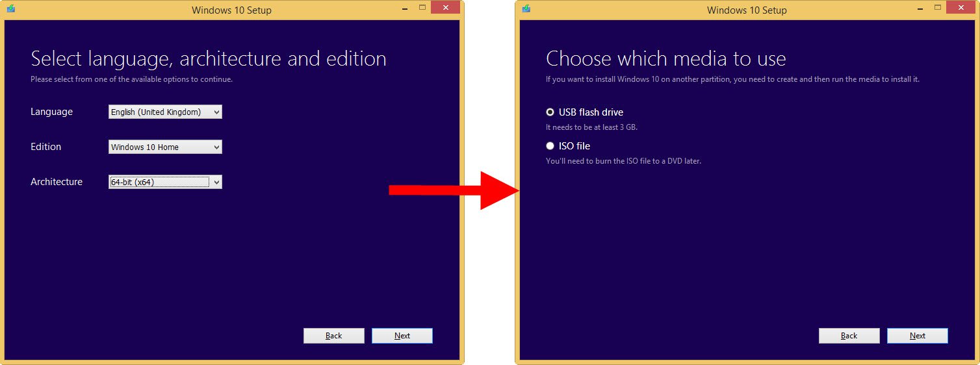Go Back from the language selection window
The image size is (980, 365).
coord(334,336)
